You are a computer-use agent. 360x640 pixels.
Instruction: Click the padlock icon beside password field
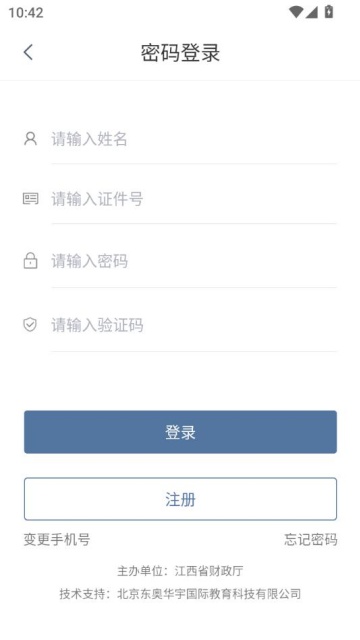pos(30,260)
